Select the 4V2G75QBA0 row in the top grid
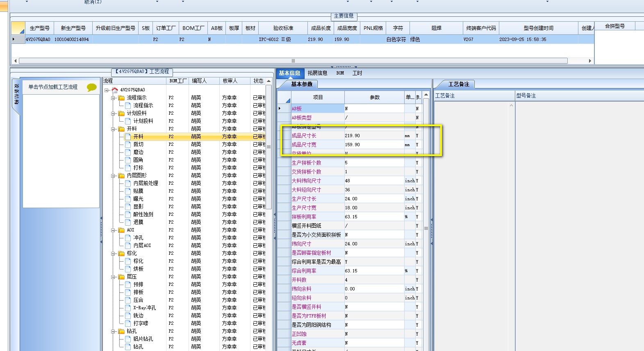644x351 pixels. 303,39
